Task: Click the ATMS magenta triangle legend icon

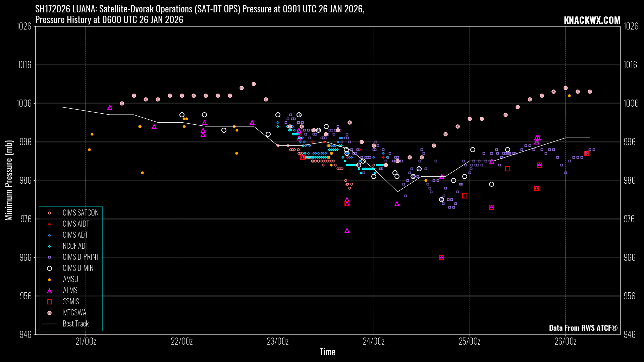Action: (49, 291)
